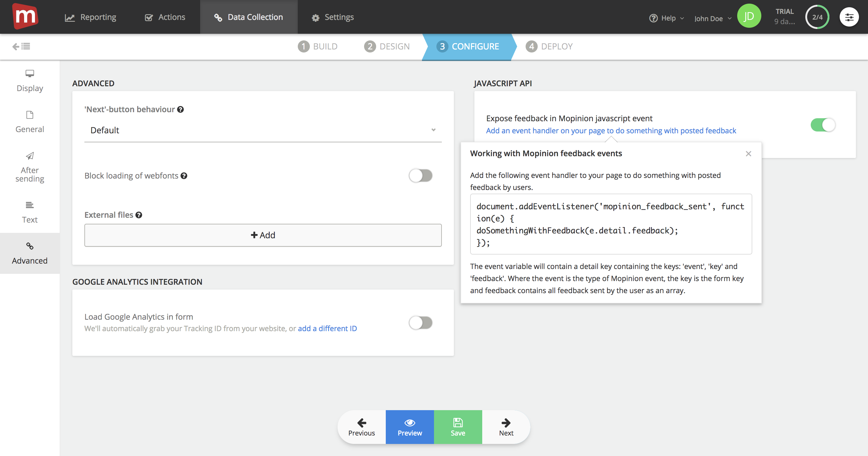
Task: Close the Mopinion feedback events popup
Action: coord(748,154)
